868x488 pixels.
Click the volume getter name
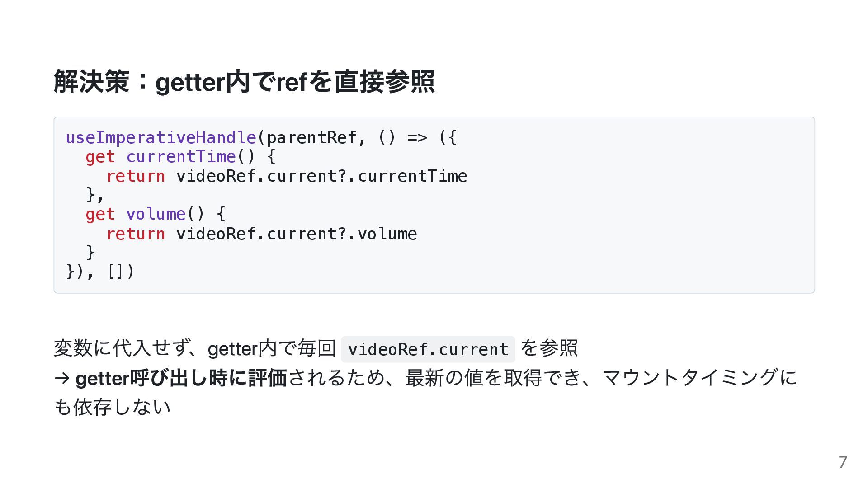[x=156, y=214]
